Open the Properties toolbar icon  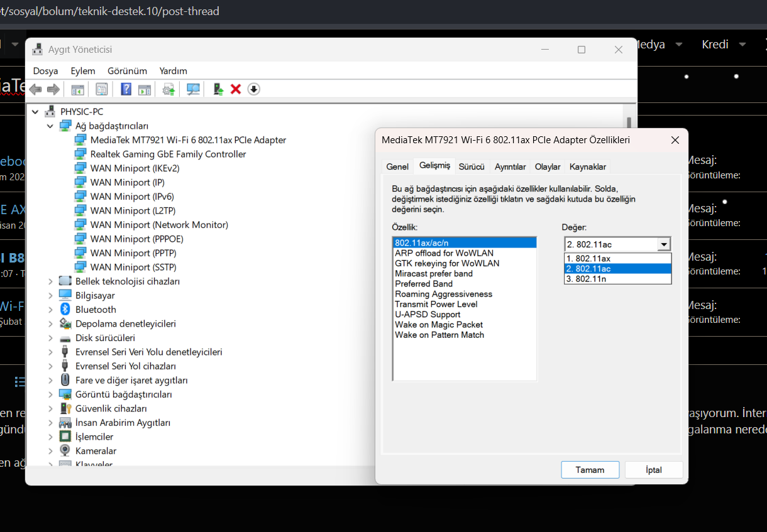(102, 89)
